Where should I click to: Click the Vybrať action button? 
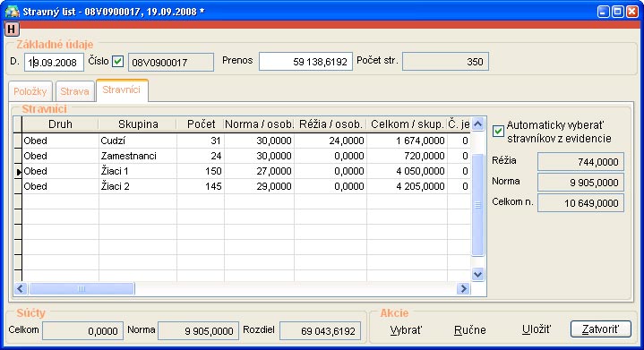pos(407,330)
